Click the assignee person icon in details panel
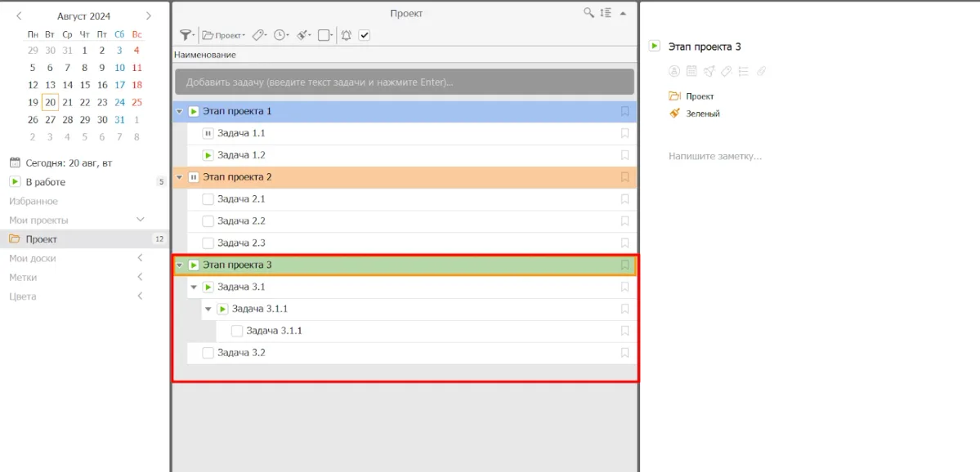 tap(674, 71)
